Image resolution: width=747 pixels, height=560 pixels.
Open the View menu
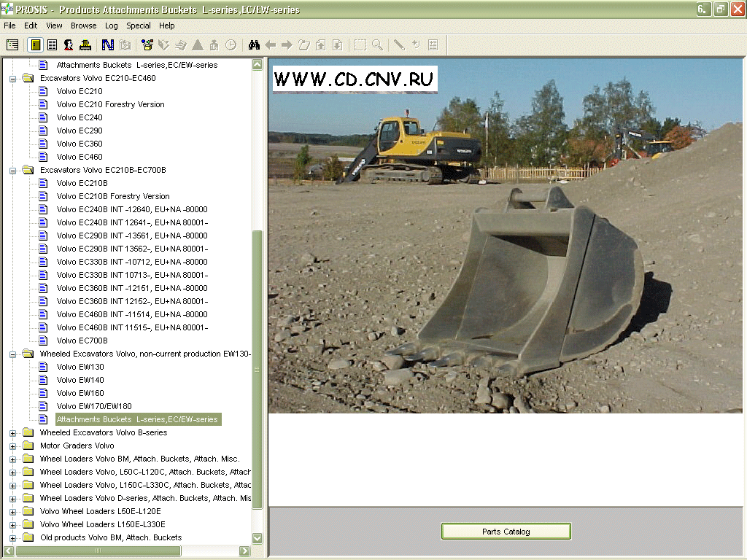coord(54,26)
